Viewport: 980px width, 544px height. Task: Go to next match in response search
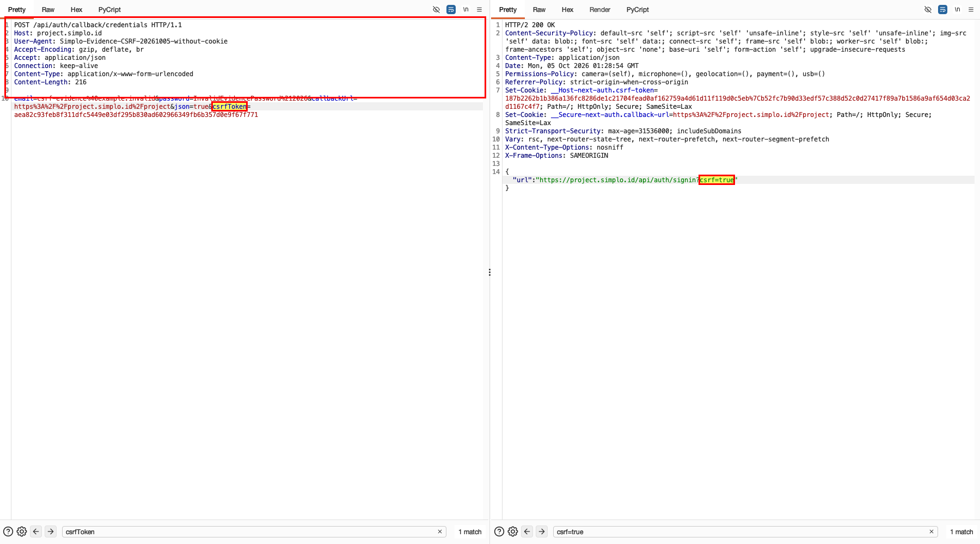(542, 531)
